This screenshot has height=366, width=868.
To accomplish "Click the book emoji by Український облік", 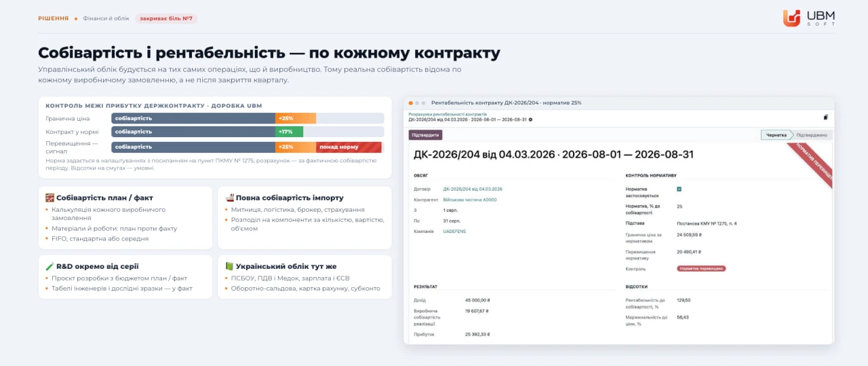I will tap(230, 266).
